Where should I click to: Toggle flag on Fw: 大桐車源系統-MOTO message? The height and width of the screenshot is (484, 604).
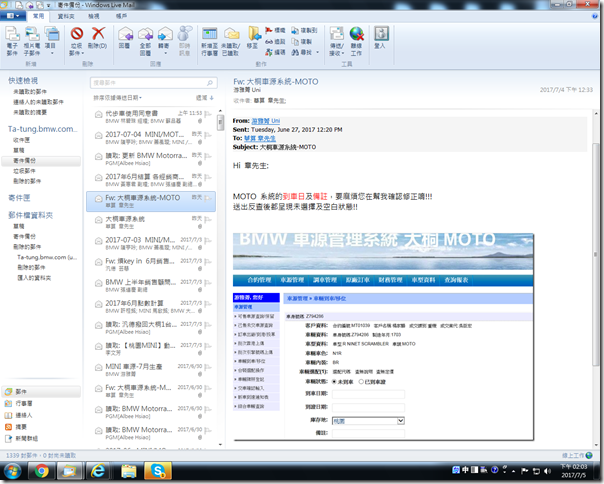click(x=208, y=198)
